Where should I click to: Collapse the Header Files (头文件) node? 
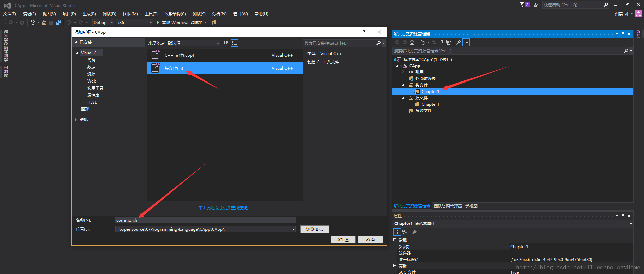tap(403, 85)
